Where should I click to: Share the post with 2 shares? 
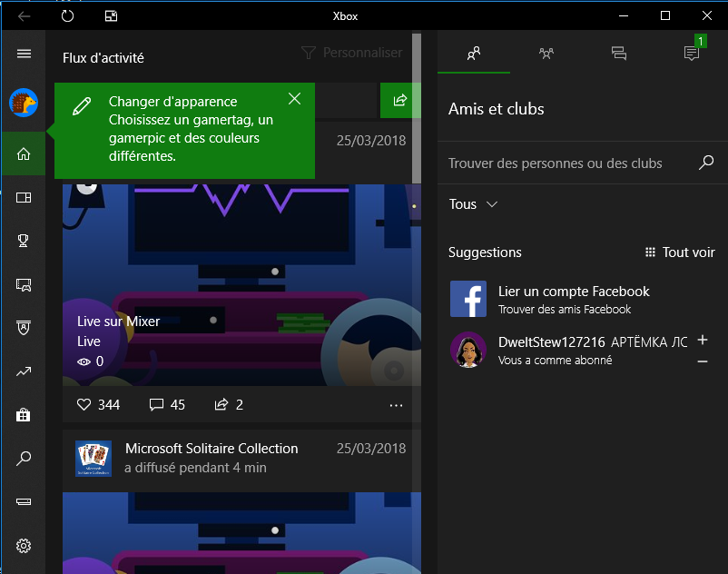pos(229,404)
